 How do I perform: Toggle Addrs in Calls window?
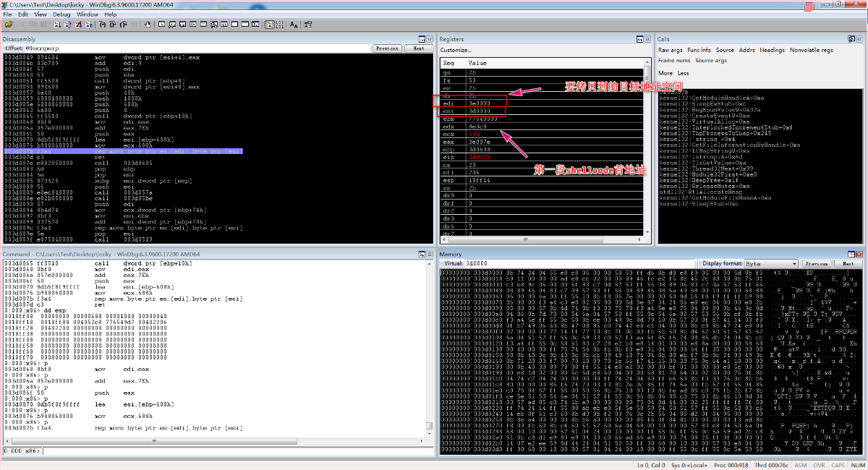pos(747,51)
